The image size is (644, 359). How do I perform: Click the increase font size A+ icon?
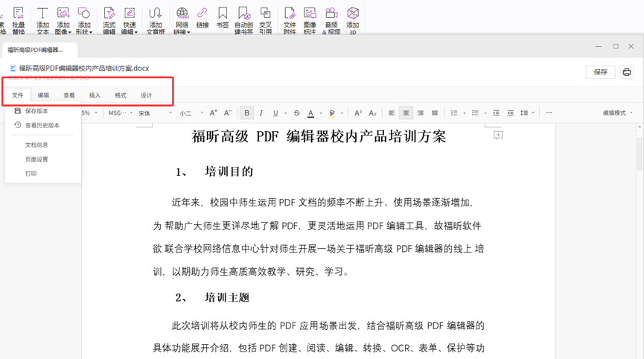pos(214,113)
